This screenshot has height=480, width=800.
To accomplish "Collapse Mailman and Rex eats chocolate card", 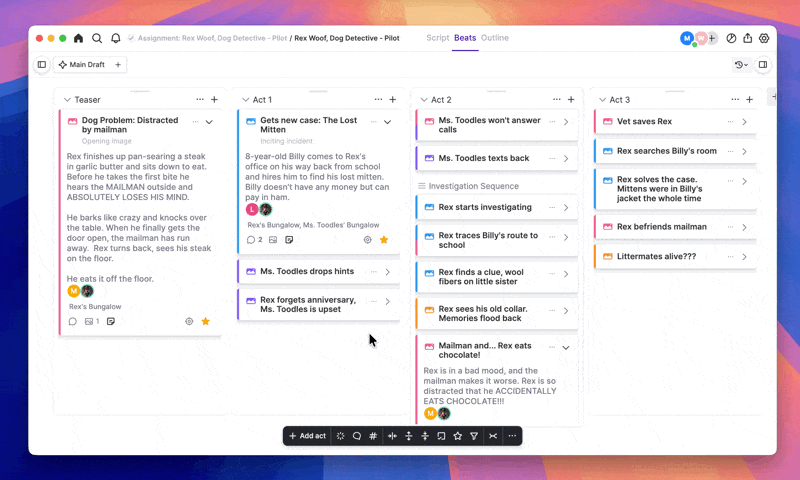I will pos(566,347).
